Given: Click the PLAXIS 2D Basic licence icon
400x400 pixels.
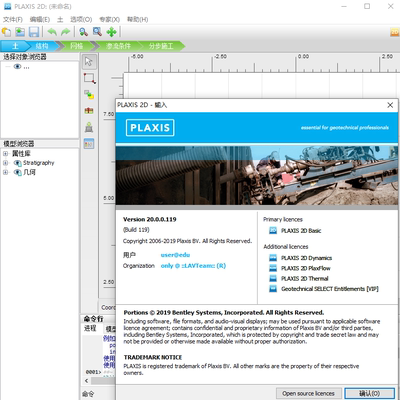Looking at the screenshot, I should point(273,230).
